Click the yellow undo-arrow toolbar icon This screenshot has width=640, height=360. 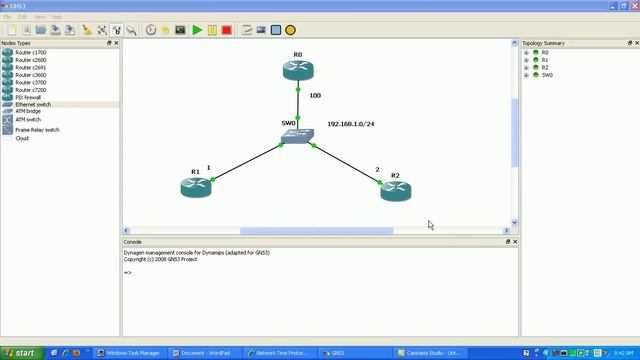point(165,30)
